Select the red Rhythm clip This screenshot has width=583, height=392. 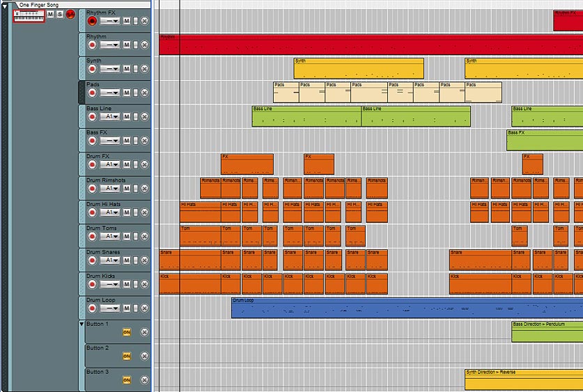[x=371, y=45]
